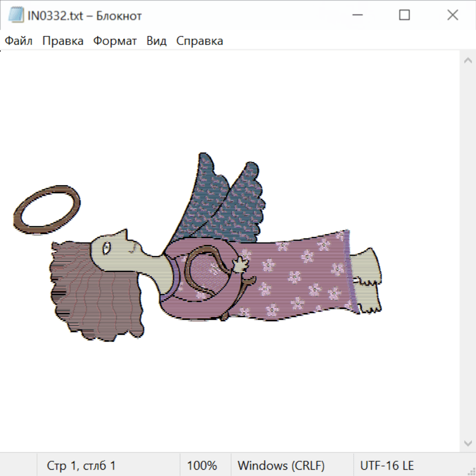476x476 pixels.
Task: Open the Правка menu
Action: point(62,41)
